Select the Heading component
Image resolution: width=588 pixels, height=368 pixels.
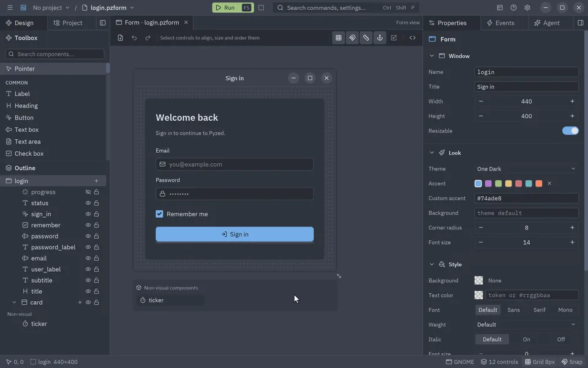pos(53,106)
